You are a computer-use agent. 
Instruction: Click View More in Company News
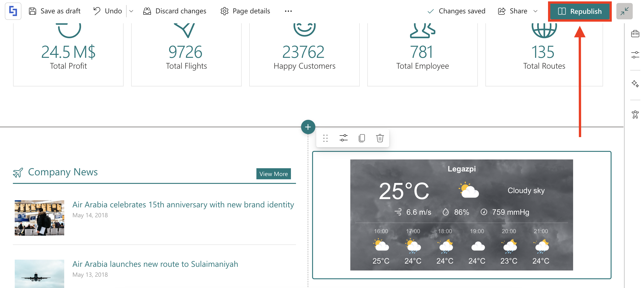click(x=273, y=174)
